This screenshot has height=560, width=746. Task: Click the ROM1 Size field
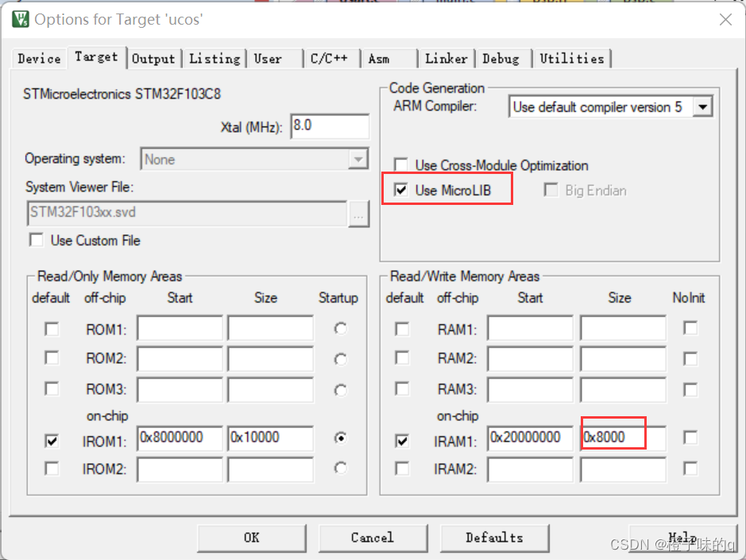click(270, 328)
